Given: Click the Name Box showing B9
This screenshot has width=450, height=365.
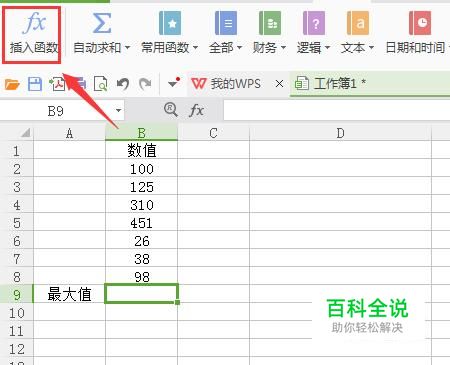Looking at the screenshot, I should [x=56, y=111].
